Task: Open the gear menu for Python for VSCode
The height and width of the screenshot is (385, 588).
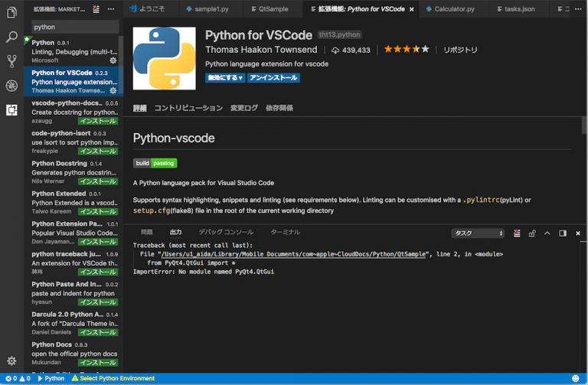Action: pyautogui.click(x=113, y=91)
